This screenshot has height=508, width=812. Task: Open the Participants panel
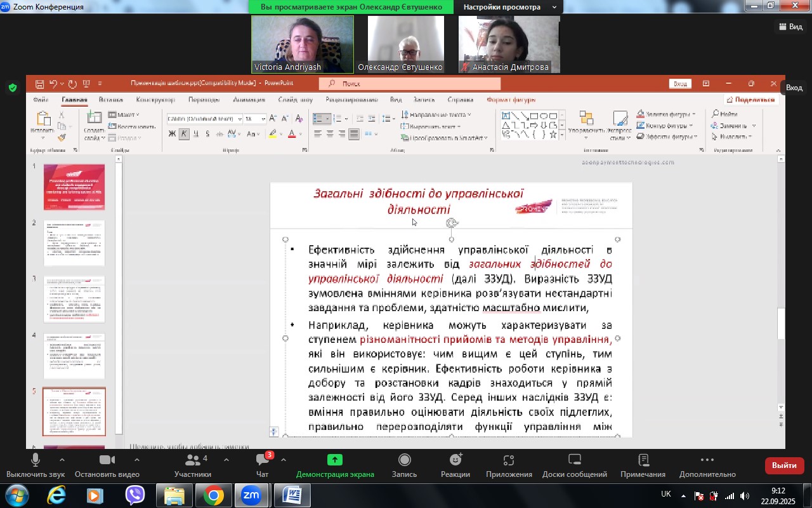(x=192, y=460)
